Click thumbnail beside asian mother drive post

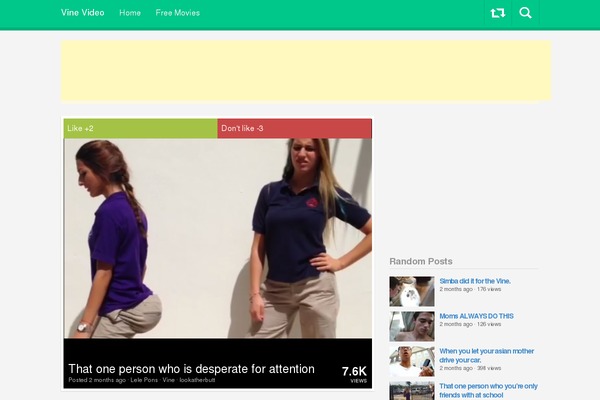[x=412, y=362]
